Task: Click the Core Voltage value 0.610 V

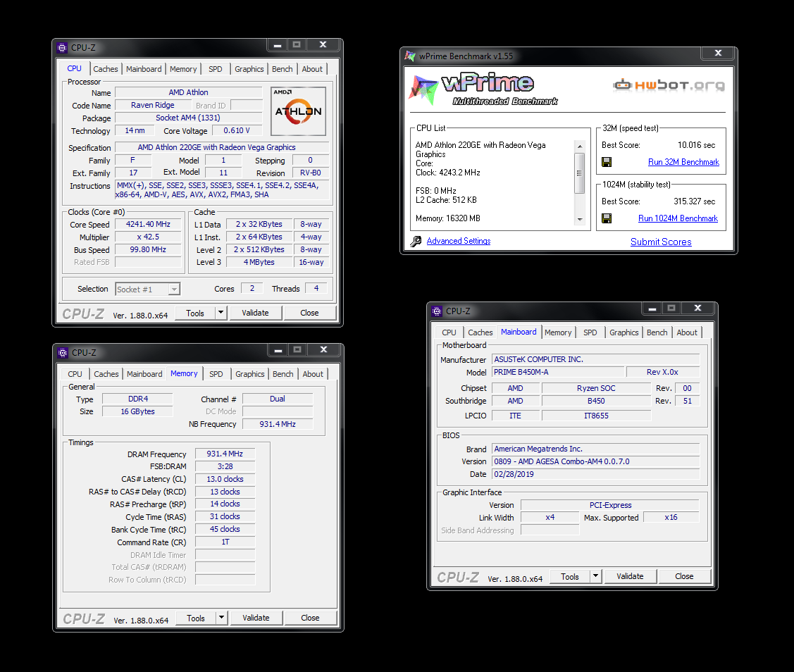Action: coord(237,130)
